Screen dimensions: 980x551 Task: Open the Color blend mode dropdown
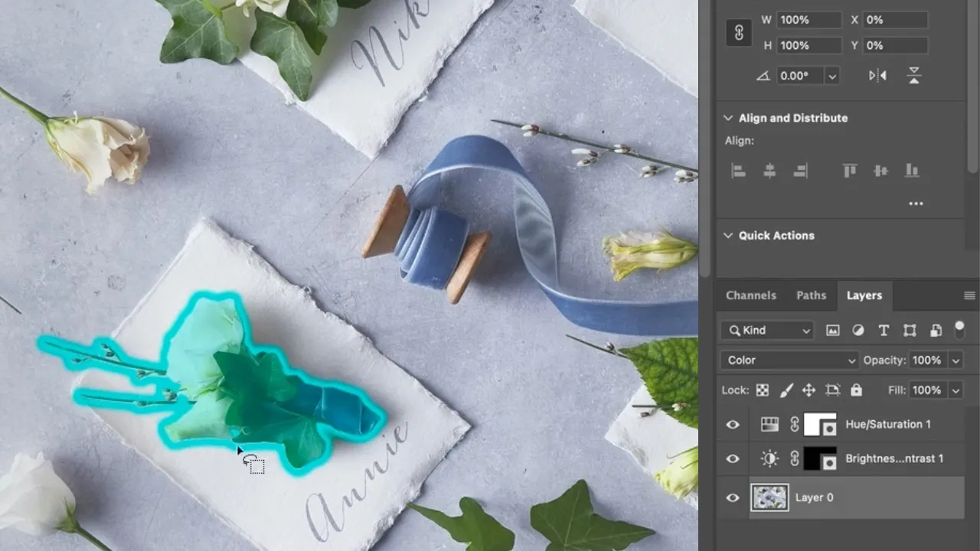click(x=789, y=360)
